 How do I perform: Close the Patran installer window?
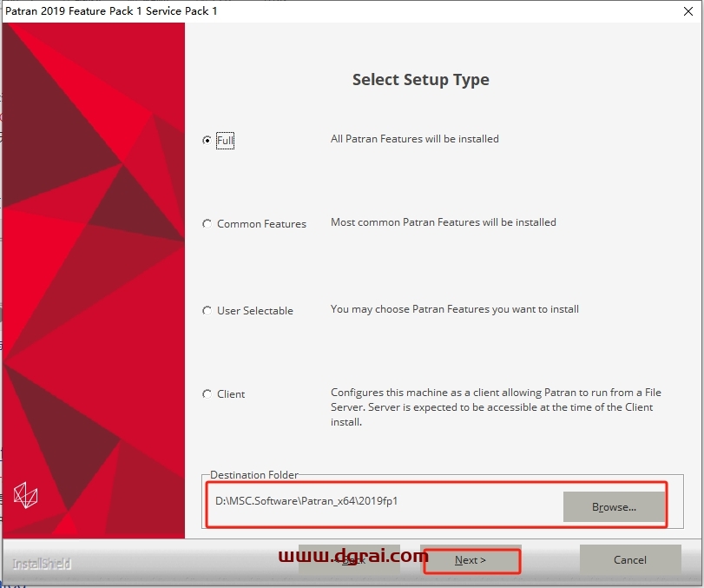click(x=688, y=11)
